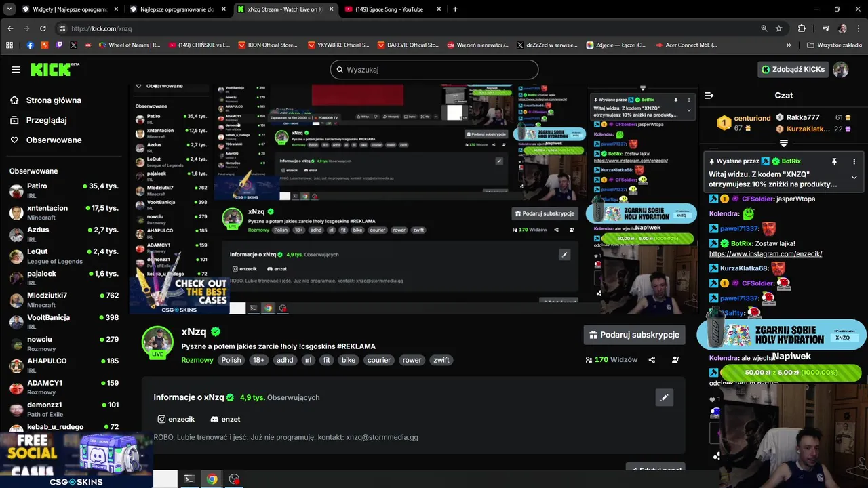Viewport: 868px width, 488px height.
Task: Show more bookmarks via double chevron
Action: 789,45
